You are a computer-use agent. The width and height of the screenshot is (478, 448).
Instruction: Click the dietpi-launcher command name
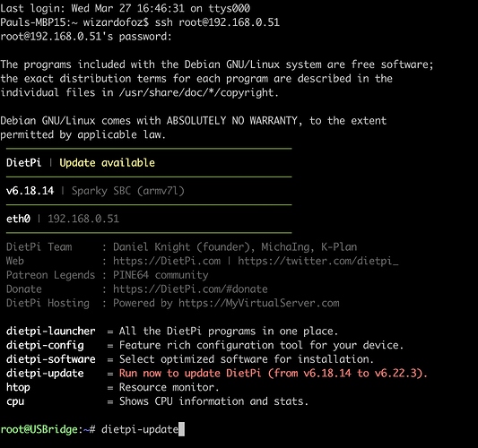click(51, 331)
